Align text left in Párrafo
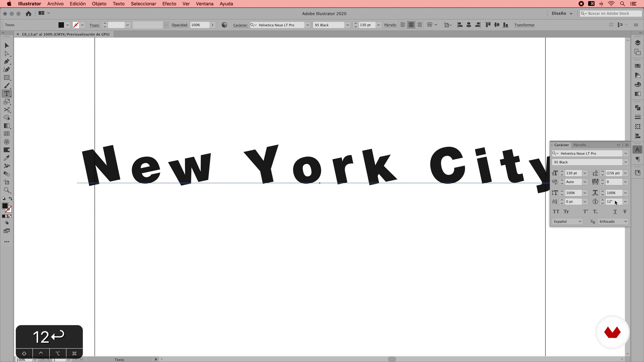Viewport: 644px width, 362px height. [x=403, y=25]
